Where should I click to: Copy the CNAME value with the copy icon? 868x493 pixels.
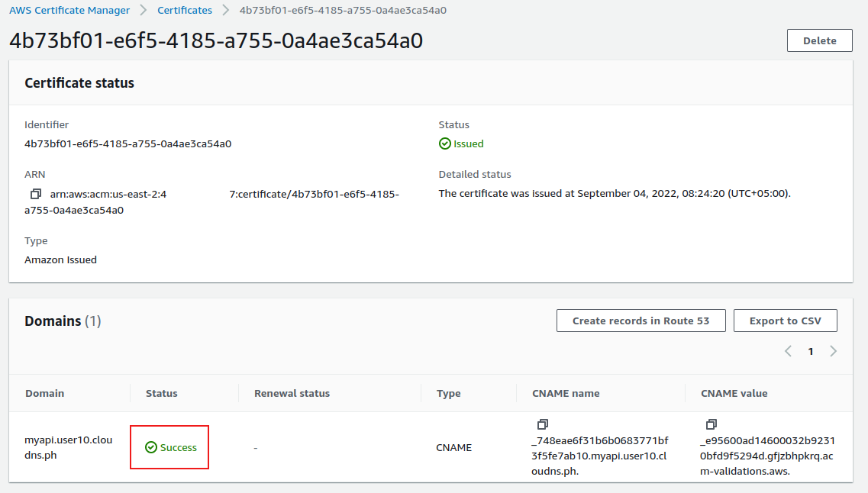click(712, 424)
